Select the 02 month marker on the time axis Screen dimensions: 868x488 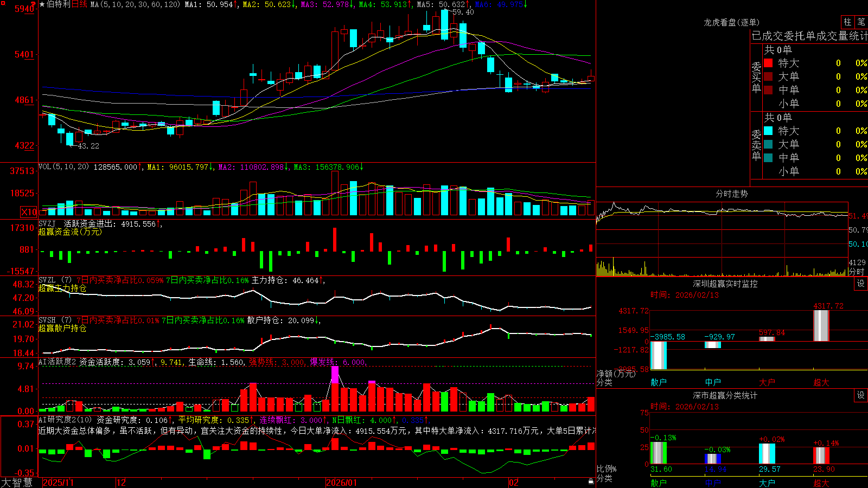tap(513, 483)
